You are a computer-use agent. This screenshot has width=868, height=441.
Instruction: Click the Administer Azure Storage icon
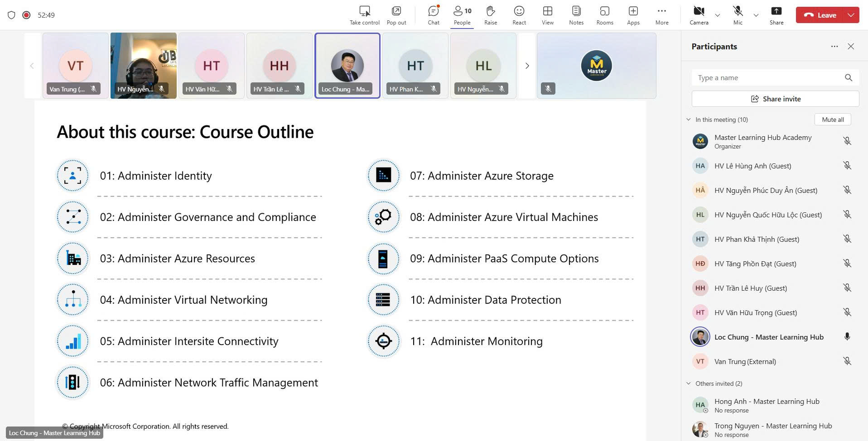383,175
